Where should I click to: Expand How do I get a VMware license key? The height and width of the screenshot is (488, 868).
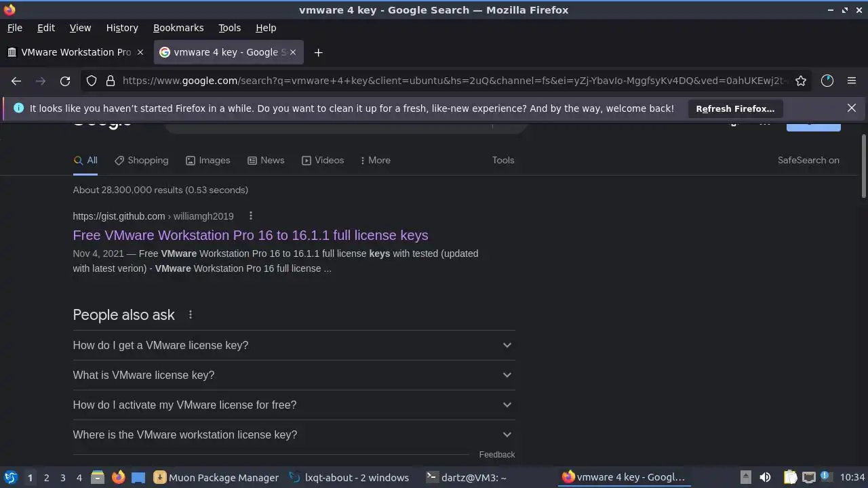pyautogui.click(x=294, y=345)
